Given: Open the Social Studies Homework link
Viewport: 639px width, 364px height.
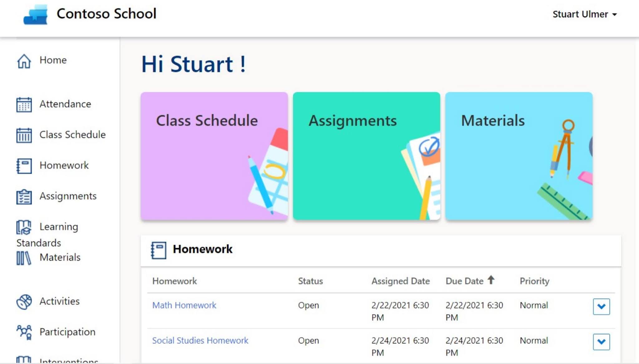Looking at the screenshot, I should pyautogui.click(x=200, y=340).
